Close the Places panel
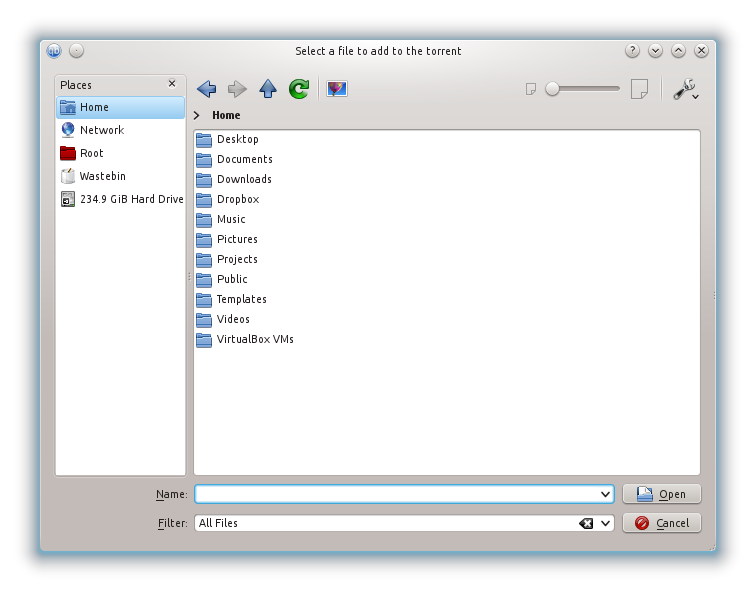The height and width of the screenshot is (591, 756). pos(172,85)
